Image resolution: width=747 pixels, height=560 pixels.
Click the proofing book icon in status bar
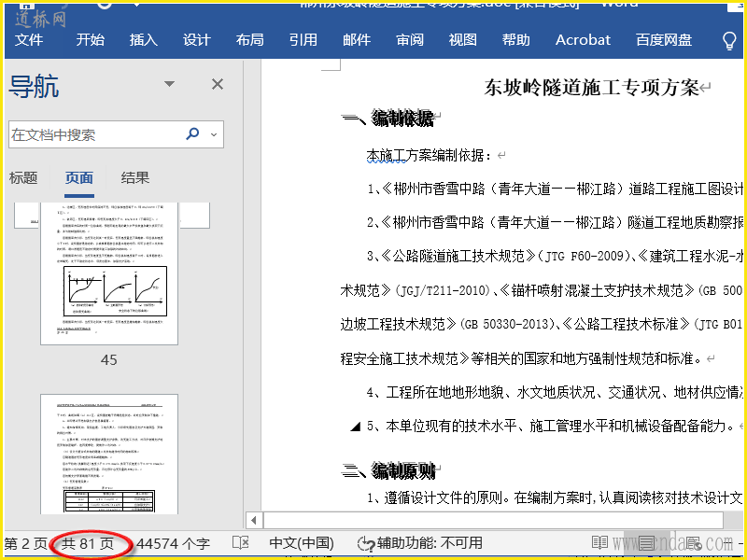(x=241, y=542)
